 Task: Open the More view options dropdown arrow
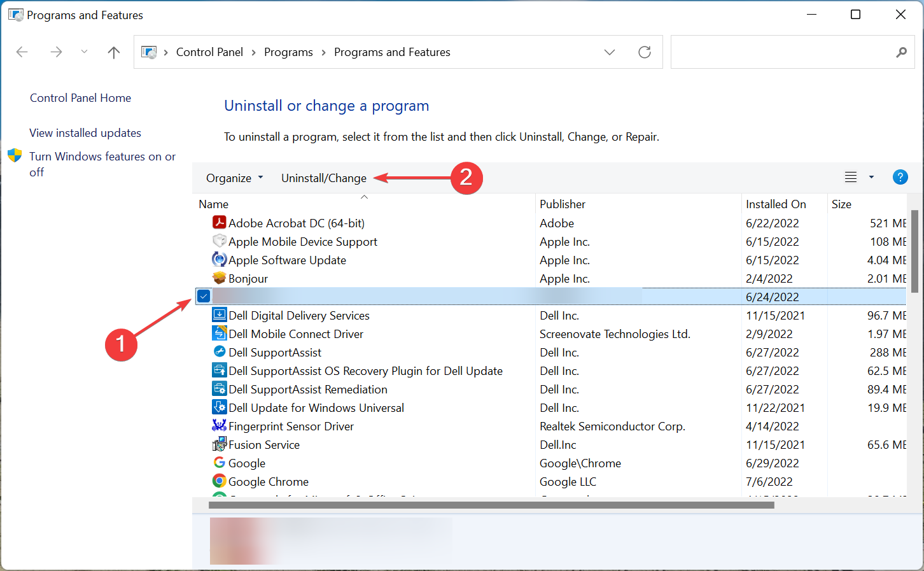point(871,177)
